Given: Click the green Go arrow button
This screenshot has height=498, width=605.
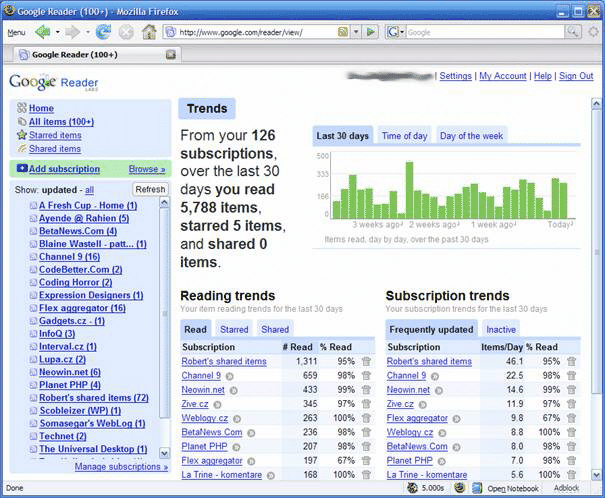Looking at the screenshot, I should click(x=370, y=32).
